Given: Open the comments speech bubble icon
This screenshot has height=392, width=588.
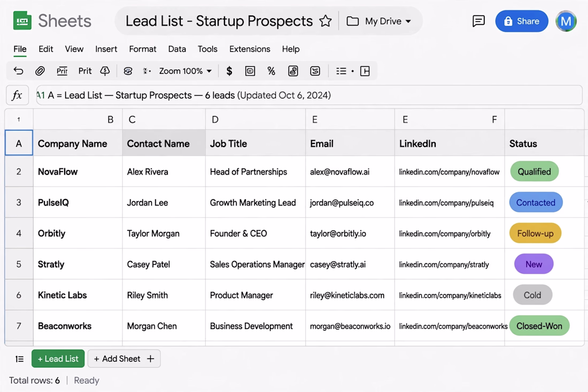Looking at the screenshot, I should pos(478,21).
